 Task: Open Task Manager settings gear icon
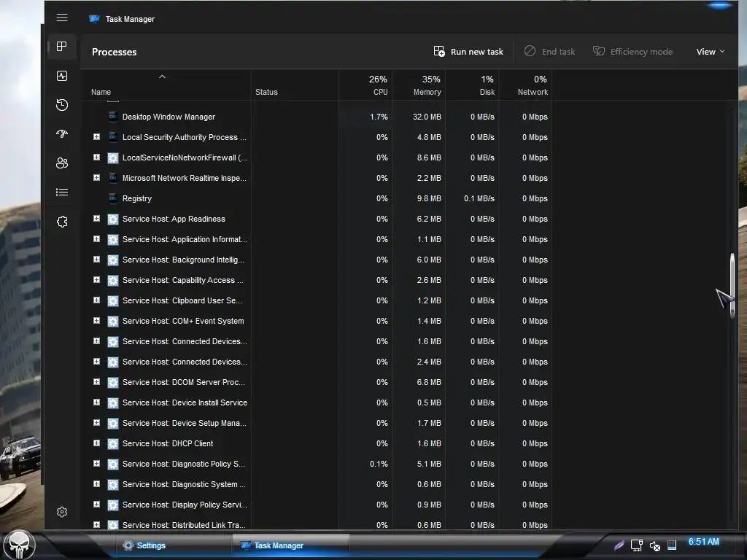pyautogui.click(x=62, y=512)
